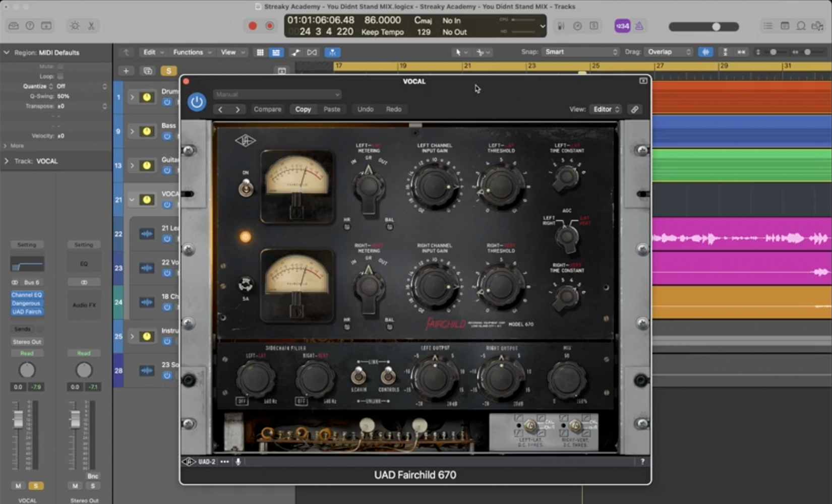Open the List Editors icon
Image resolution: width=832 pixels, height=504 pixels.
[x=768, y=26]
